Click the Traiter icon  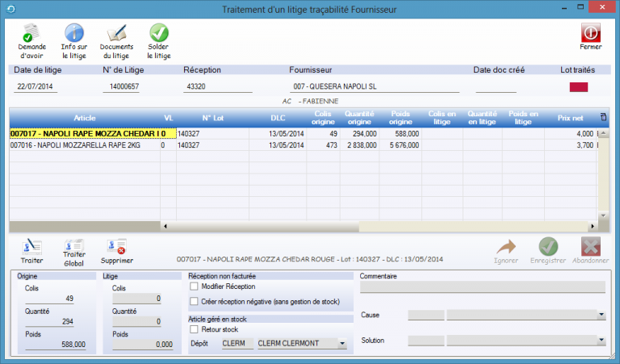[x=32, y=247]
